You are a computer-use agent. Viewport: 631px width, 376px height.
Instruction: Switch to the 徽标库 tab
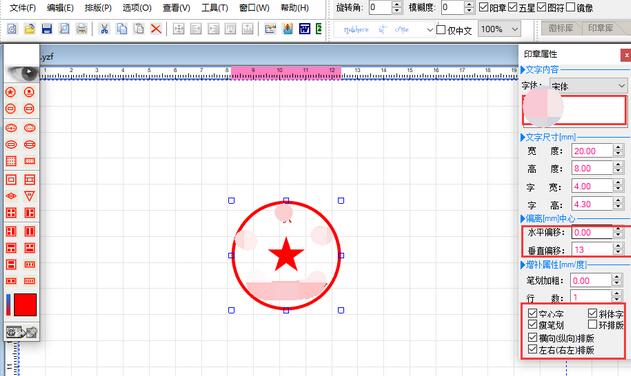[561, 28]
